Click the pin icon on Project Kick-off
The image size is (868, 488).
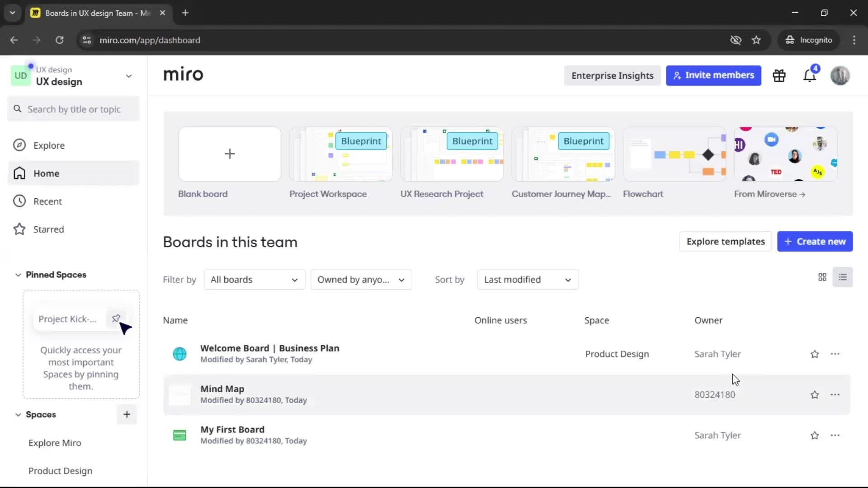[116, 319]
